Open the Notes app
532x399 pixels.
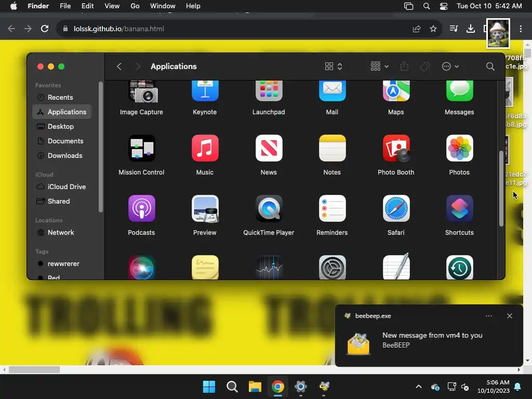[332, 148]
